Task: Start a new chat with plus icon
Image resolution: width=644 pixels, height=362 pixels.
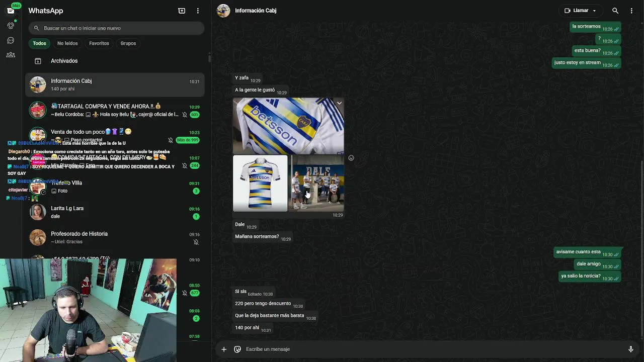Action: coord(182,11)
